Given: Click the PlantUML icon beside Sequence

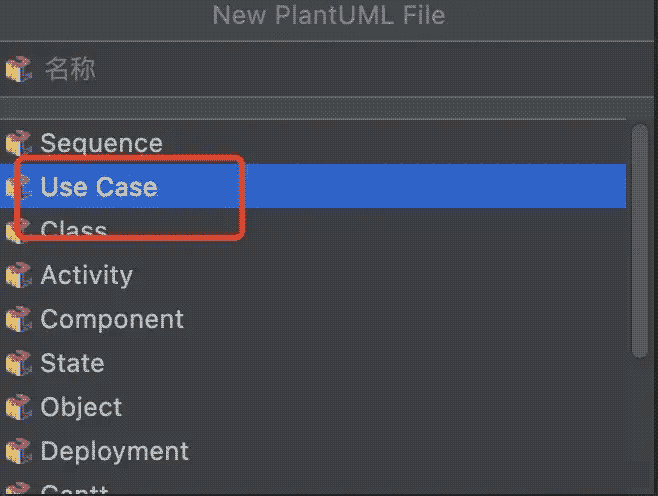Looking at the screenshot, I should tap(19, 143).
